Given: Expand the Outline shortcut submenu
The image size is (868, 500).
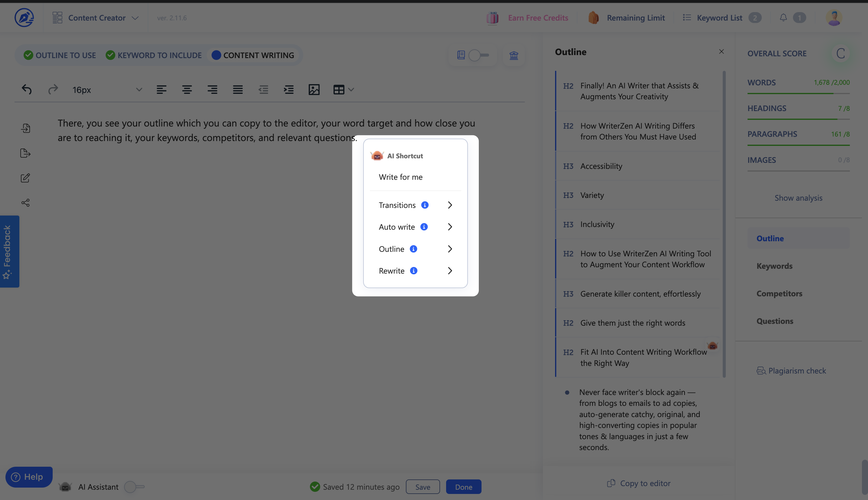Looking at the screenshot, I should click(x=450, y=248).
